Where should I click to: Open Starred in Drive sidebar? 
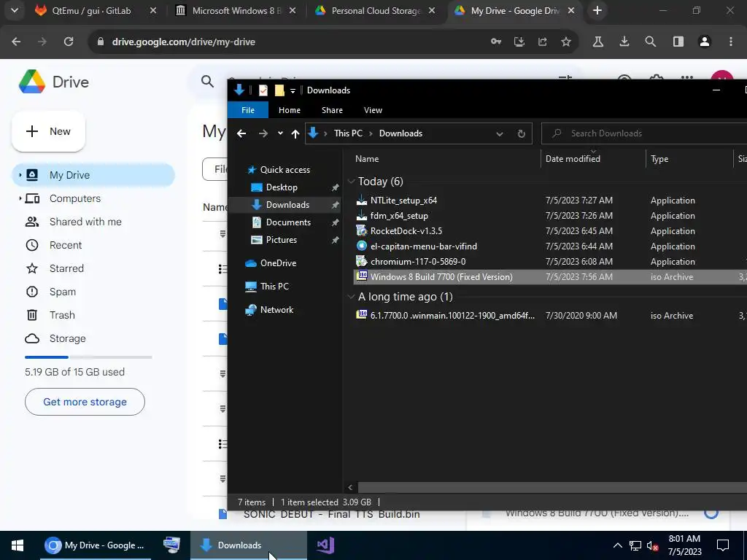click(x=66, y=268)
